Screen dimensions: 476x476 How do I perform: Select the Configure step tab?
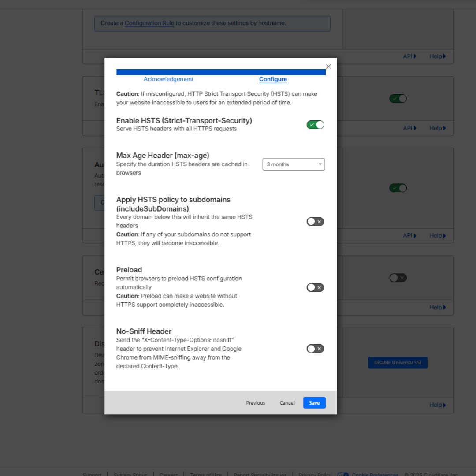tap(273, 79)
